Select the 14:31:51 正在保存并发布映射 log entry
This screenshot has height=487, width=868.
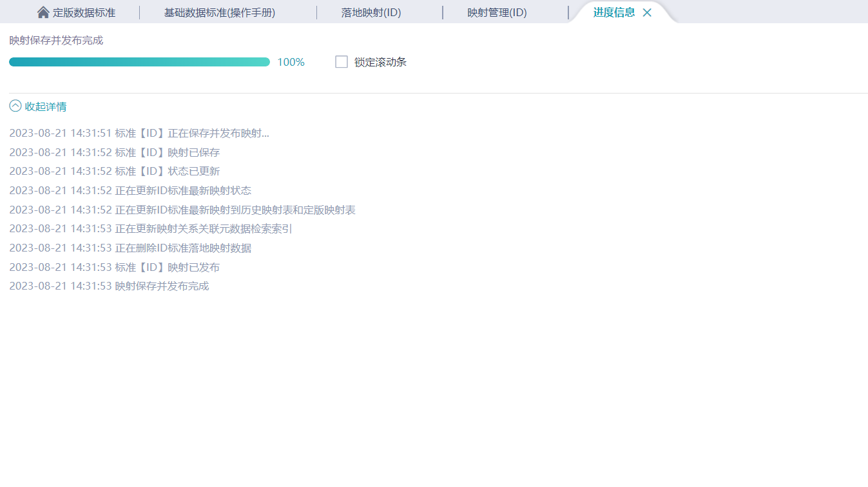click(139, 134)
